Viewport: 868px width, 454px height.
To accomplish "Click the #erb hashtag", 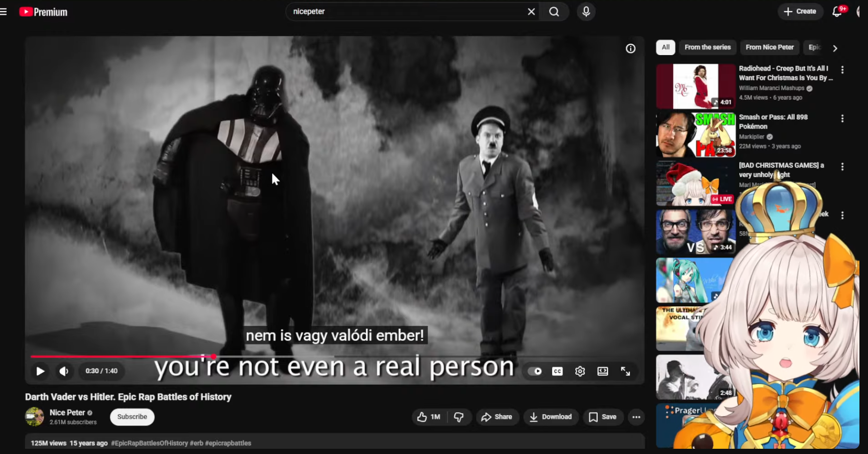I will 197,443.
